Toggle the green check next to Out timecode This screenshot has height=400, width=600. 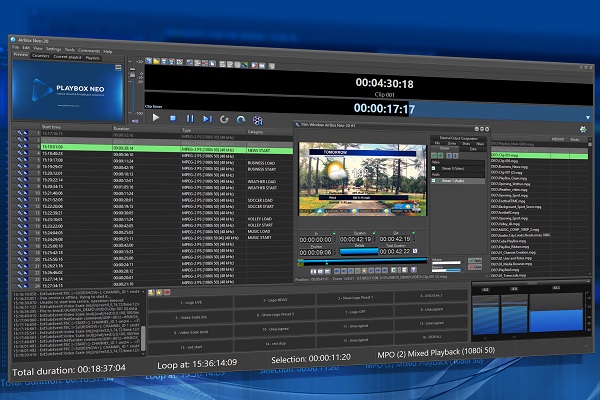pos(413,232)
